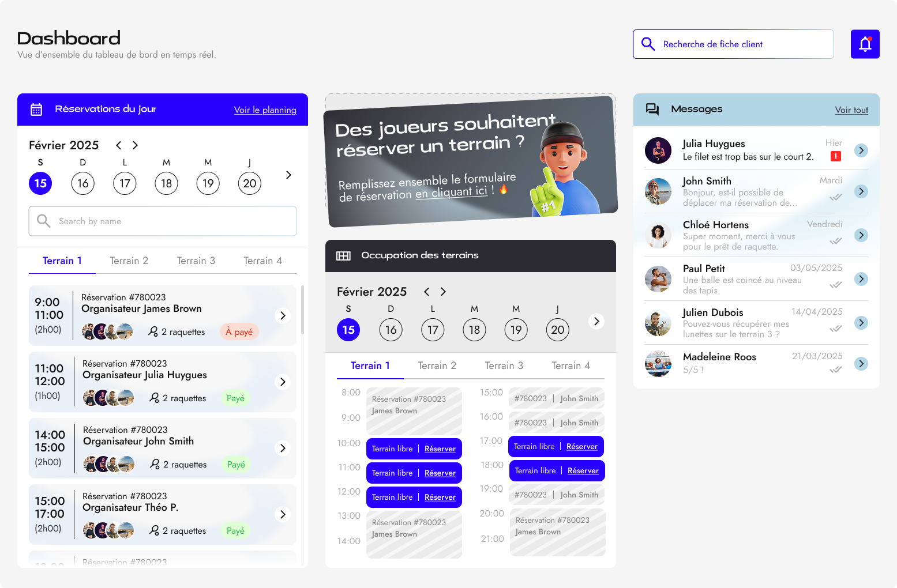Expand James Brown 9:00 reservation details
The image size is (897, 588).
tap(283, 315)
